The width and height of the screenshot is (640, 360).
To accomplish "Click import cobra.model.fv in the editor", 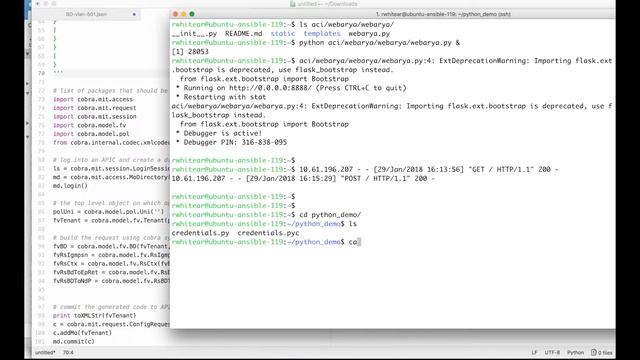I will [x=89, y=125].
